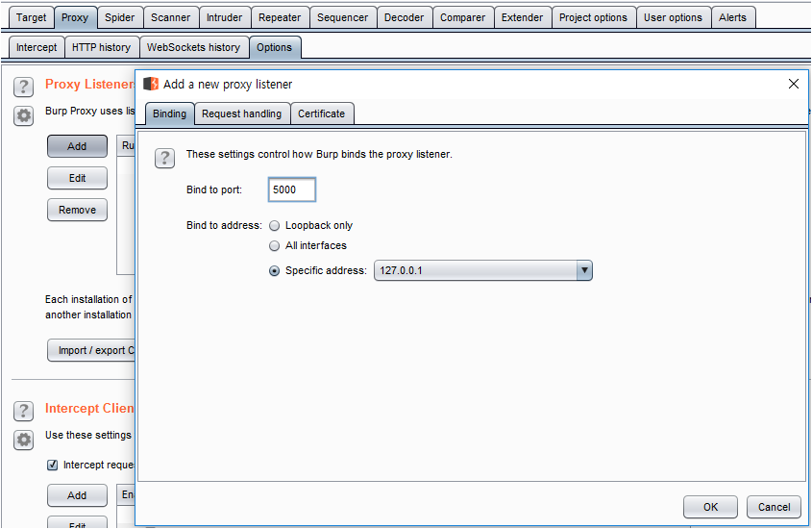
Task: Confirm the new listener with OK
Action: (710, 507)
